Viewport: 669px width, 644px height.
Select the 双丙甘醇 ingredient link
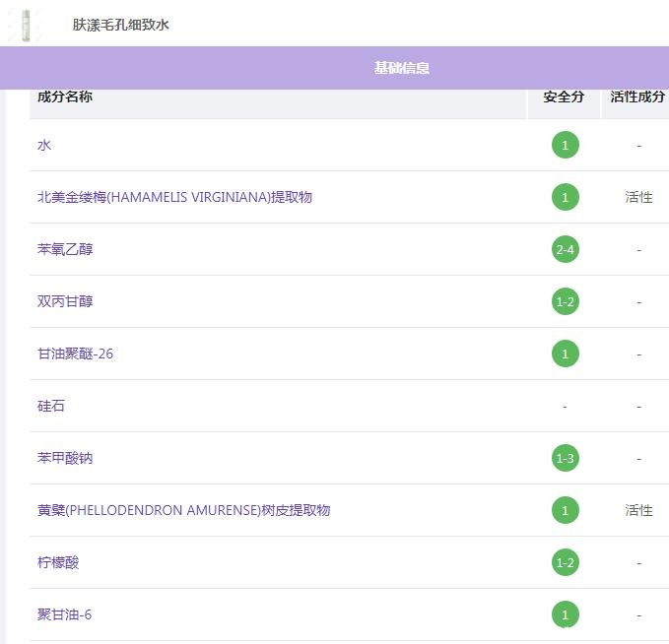pyautogui.click(x=65, y=301)
